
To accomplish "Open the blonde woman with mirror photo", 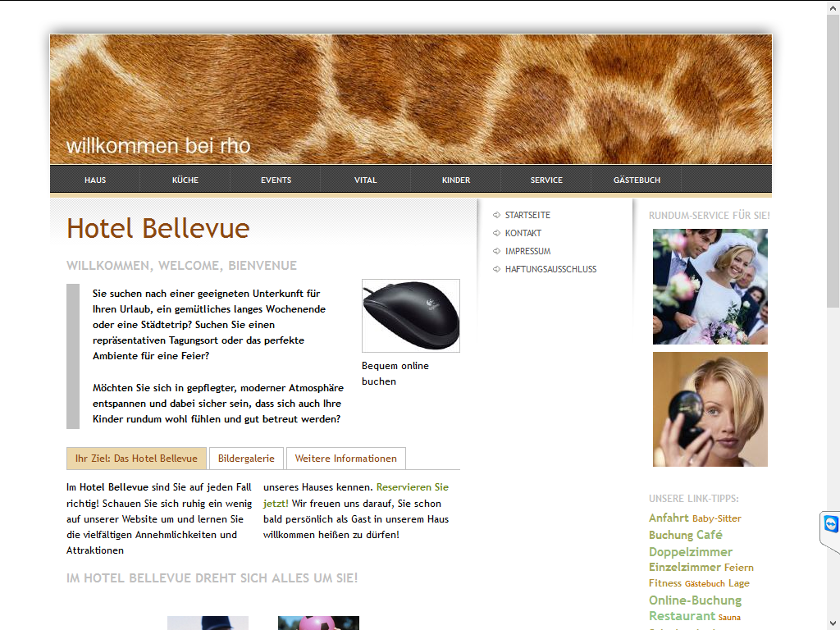I will pyautogui.click(x=710, y=409).
